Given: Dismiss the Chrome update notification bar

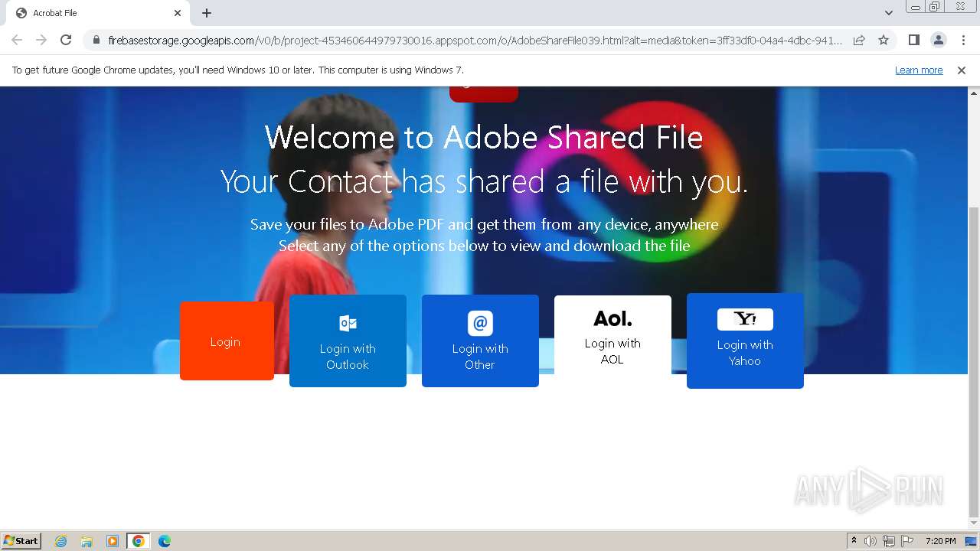Looking at the screenshot, I should (x=962, y=70).
